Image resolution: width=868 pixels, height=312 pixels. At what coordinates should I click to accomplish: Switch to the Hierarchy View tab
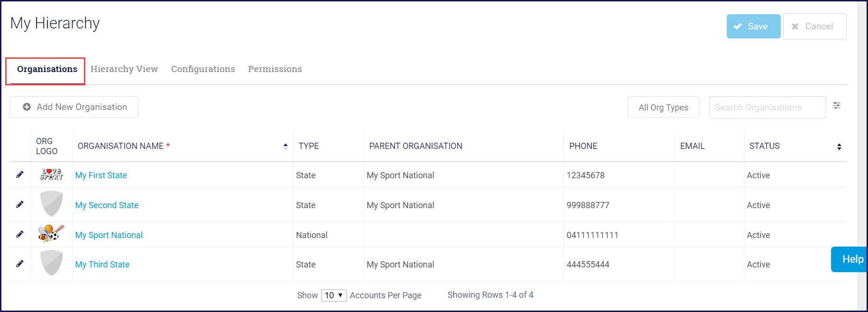point(124,69)
